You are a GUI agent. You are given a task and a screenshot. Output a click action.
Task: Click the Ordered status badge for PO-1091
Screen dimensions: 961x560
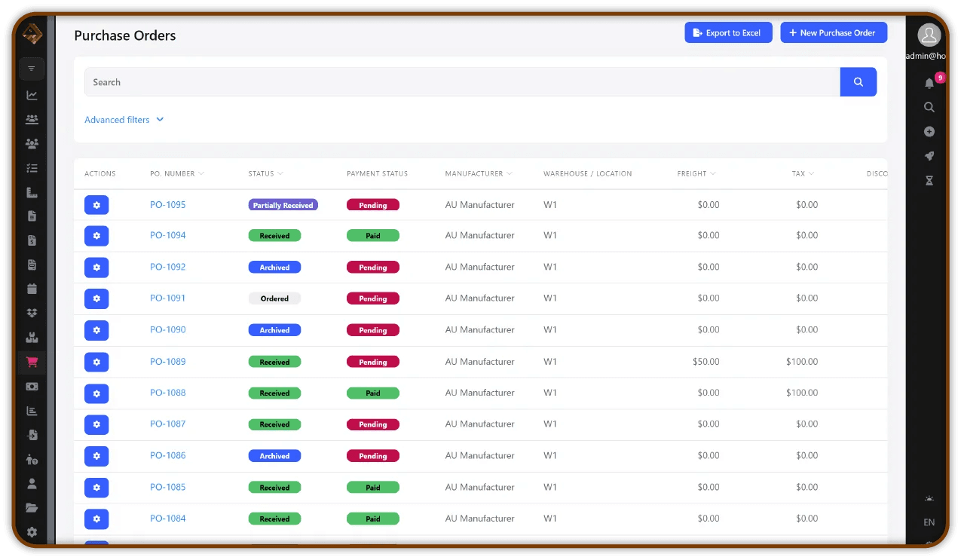click(274, 298)
